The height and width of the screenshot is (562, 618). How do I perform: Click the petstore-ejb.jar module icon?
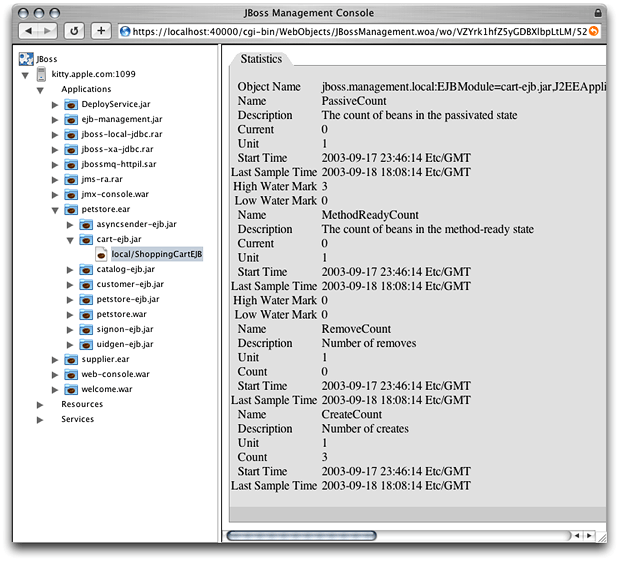(86, 299)
